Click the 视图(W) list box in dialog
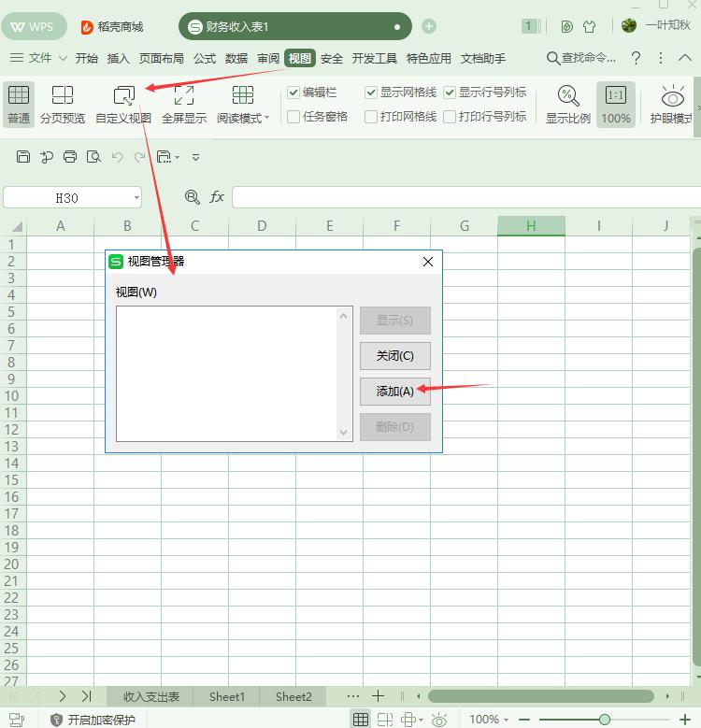Screen dimensions: 701x728 pos(234,374)
